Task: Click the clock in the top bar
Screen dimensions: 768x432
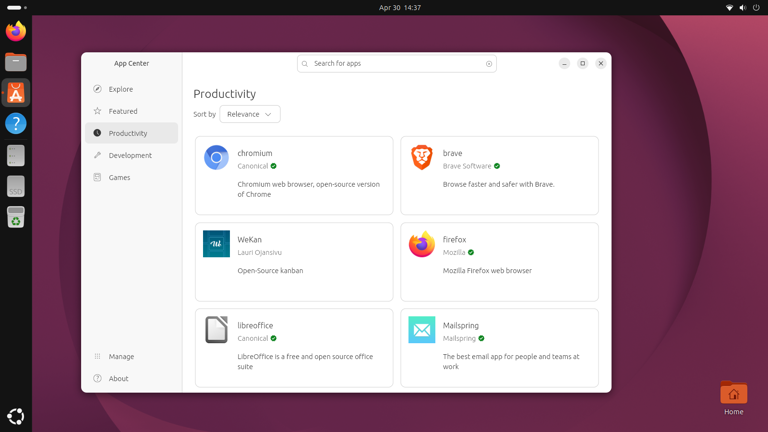Action: coord(400,7)
